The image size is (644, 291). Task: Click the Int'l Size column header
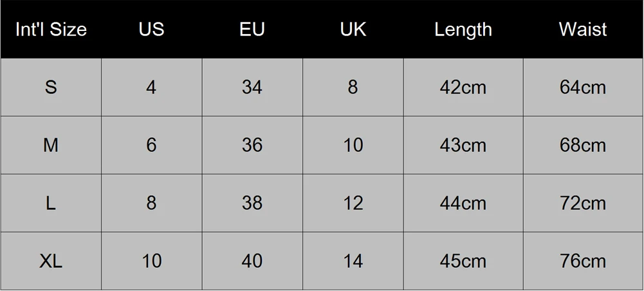(x=51, y=30)
